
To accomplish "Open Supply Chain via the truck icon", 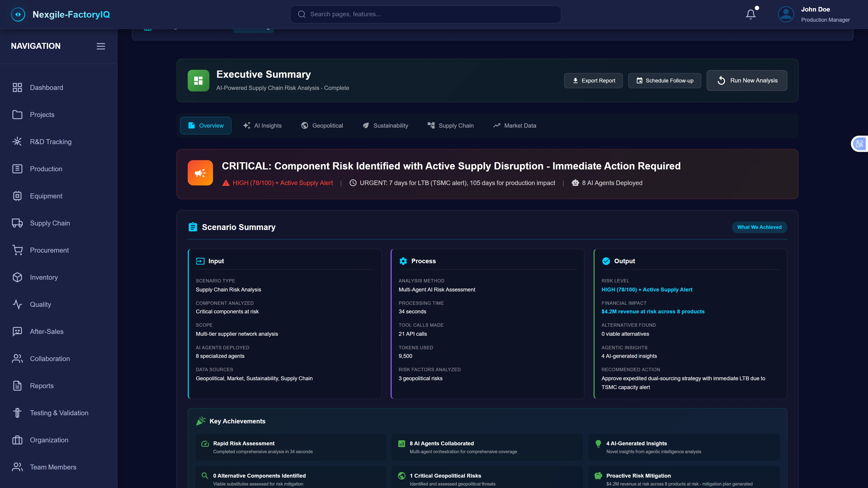I will pyautogui.click(x=17, y=223).
